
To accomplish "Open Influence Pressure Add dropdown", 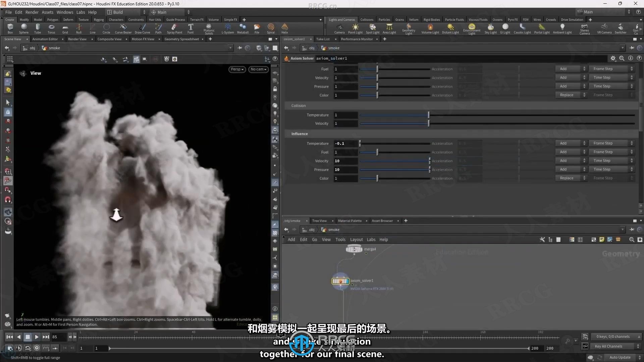I will [571, 170].
